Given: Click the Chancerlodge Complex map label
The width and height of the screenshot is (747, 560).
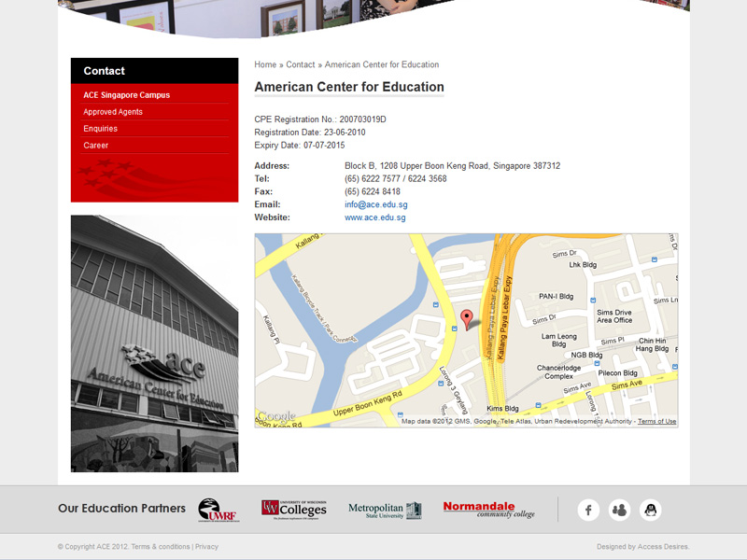Looking at the screenshot, I should (x=558, y=371).
